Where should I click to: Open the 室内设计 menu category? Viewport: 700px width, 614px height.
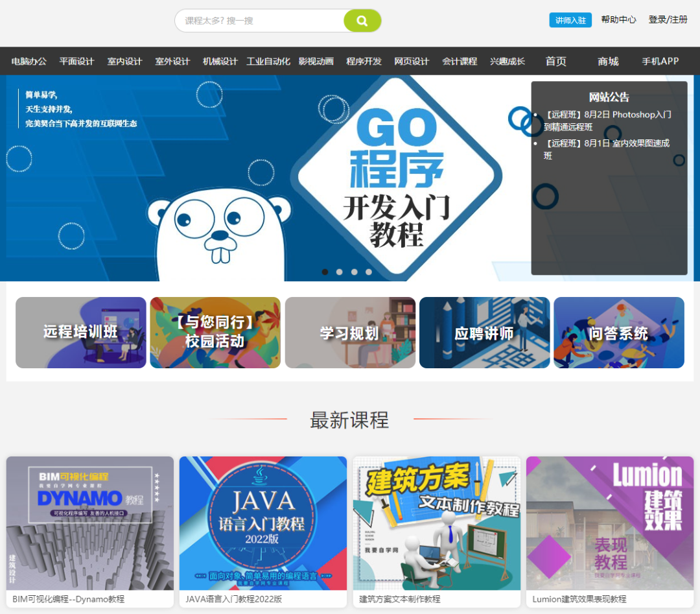(x=124, y=61)
